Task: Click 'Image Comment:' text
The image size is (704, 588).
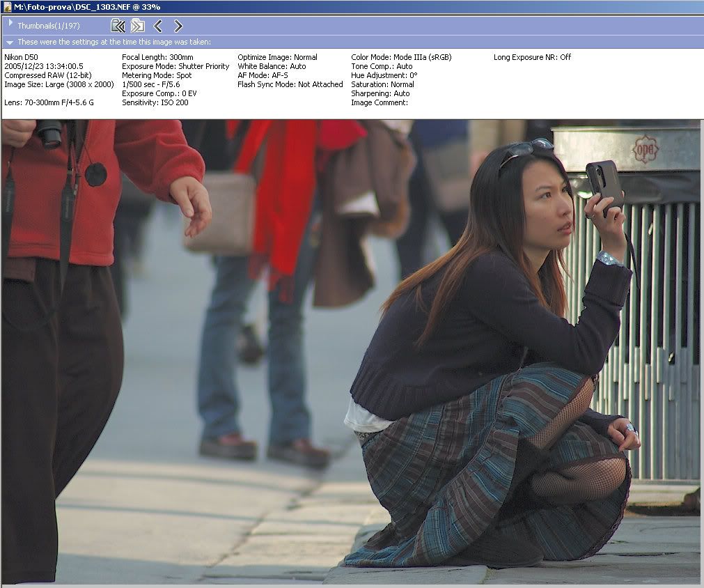Action: tap(380, 102)
